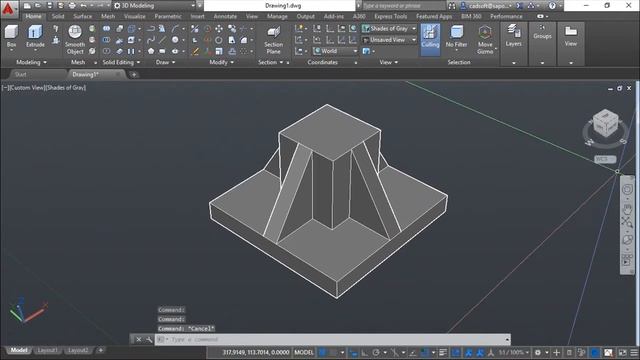Screen dimensions: 640x360
Task: Open the Solid ribbon tab
Action: [58, 16]
